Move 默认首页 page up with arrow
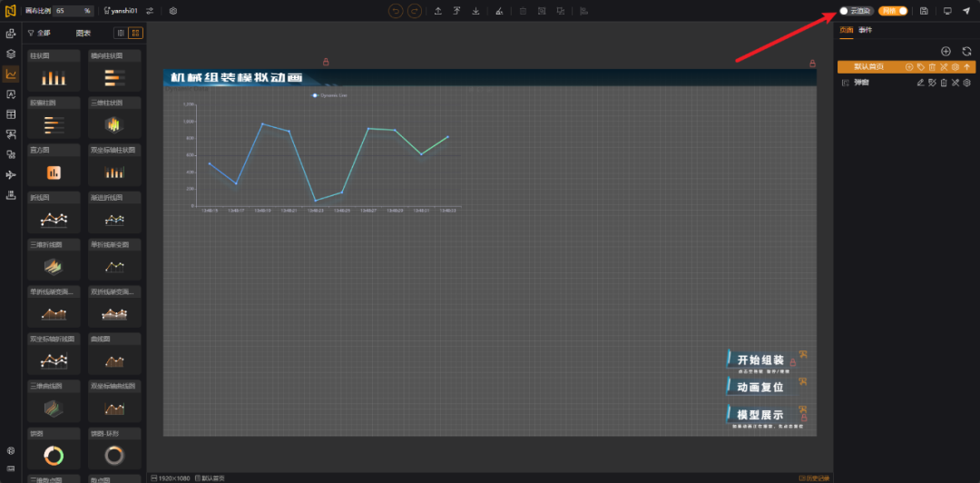 (967, 67)
